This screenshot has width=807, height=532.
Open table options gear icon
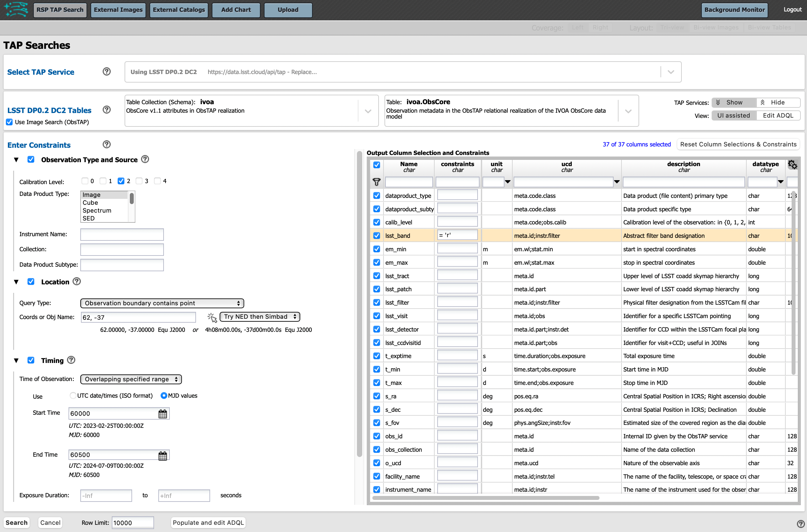click(792, 164)
